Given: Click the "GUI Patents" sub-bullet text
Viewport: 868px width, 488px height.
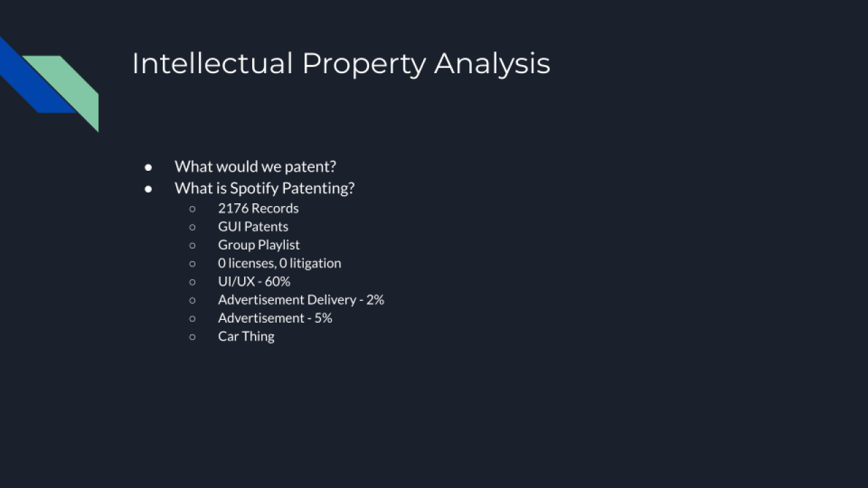Looking at the screenshot, I should pos(253,227).
